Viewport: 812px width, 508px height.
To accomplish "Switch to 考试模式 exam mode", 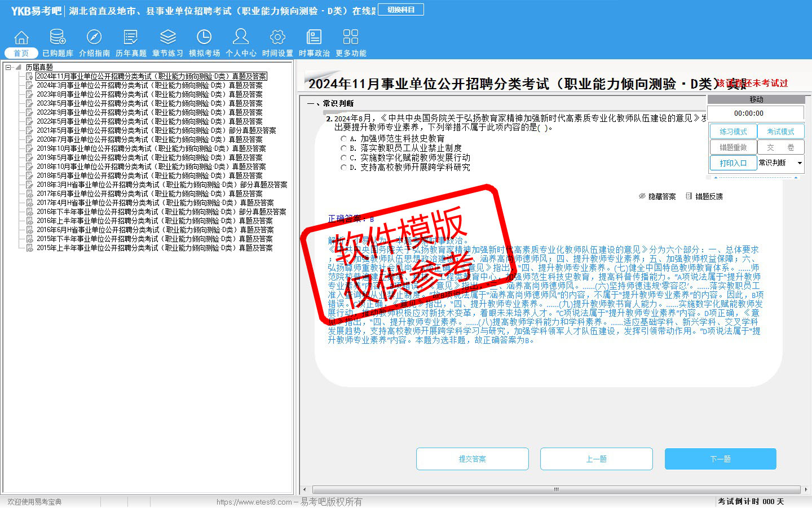I will tap(780, 132).
